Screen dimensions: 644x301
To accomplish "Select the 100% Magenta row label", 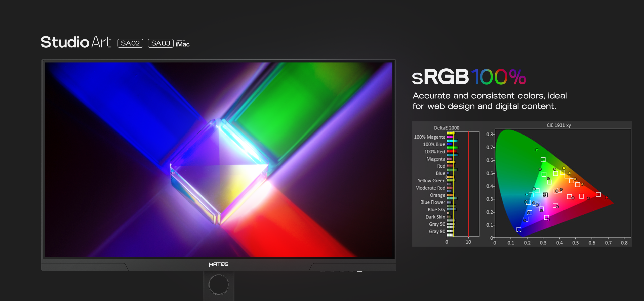I will tap(429, 137).
